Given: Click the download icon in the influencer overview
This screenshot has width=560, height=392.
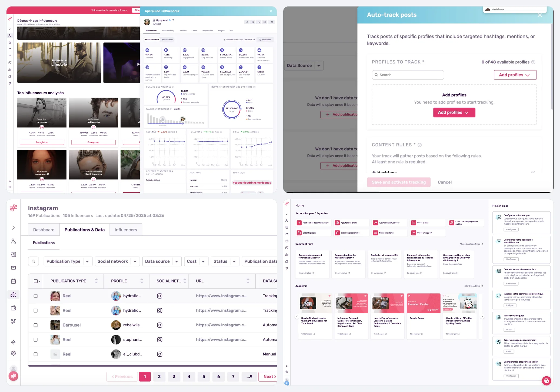Looking at the screenshot, I should click(x=259, y=22).
